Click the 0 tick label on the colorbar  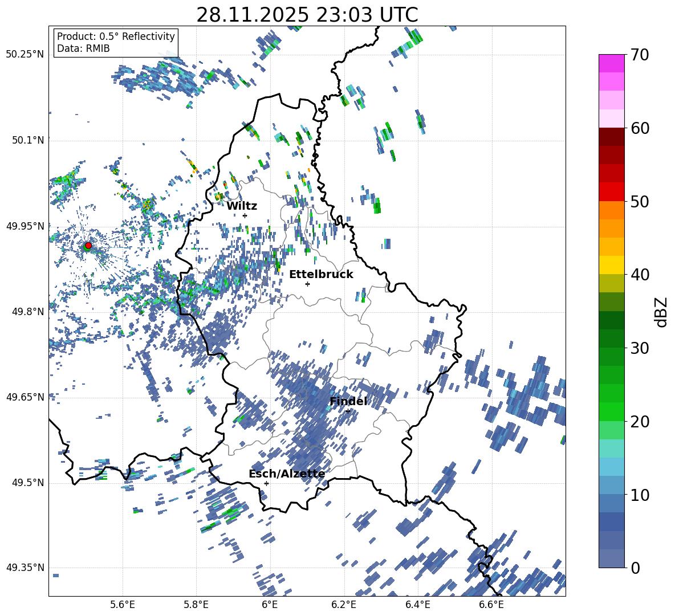tap(636, 568)
